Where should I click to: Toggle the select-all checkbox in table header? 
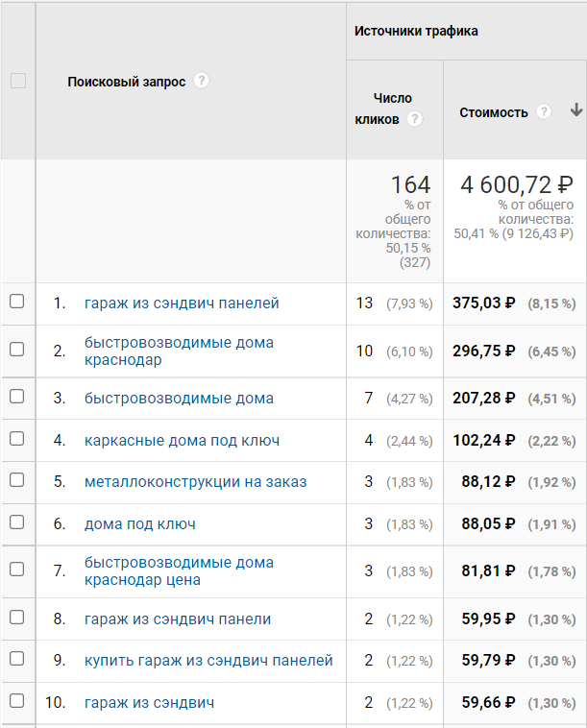click(18, 81)
